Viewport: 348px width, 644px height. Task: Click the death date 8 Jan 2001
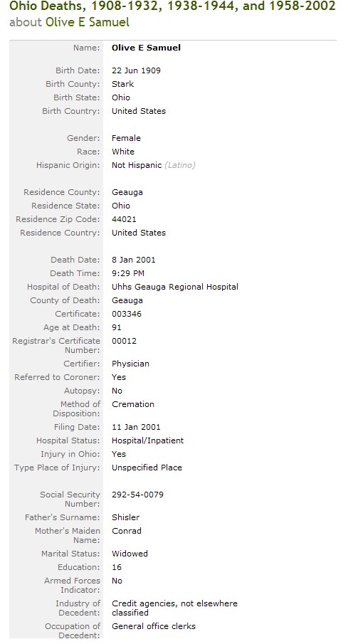point(134,260)
